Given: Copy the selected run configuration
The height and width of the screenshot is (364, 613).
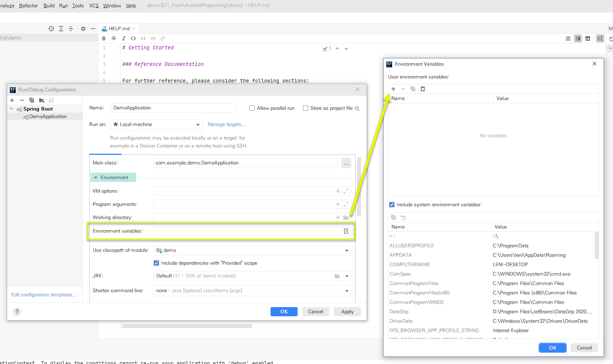Looking at the screenshot, I should point(32,100).
